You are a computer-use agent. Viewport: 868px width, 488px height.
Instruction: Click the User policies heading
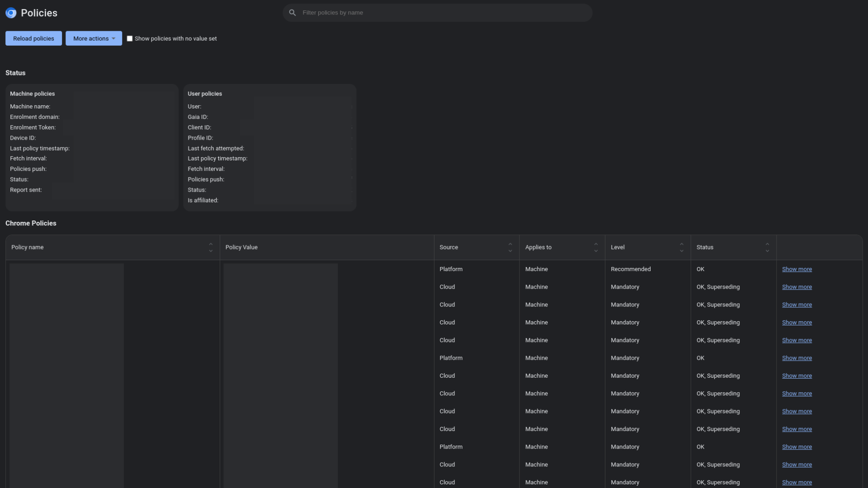(205, 94)
